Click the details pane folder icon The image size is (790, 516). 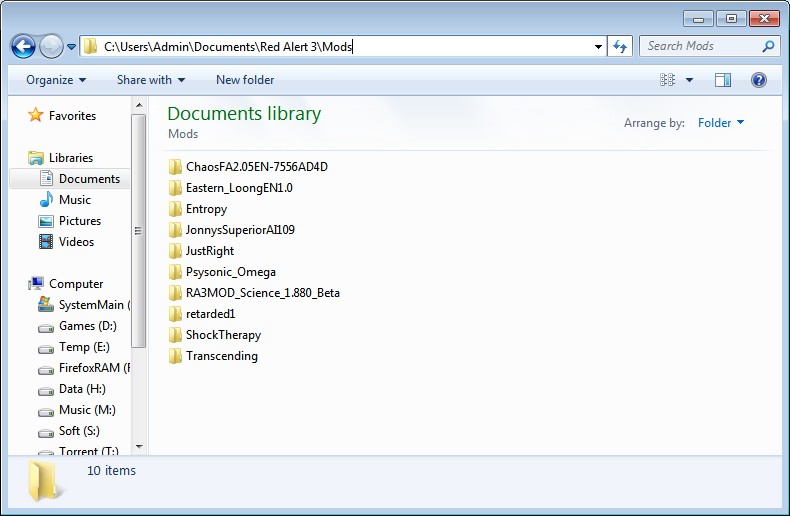click(x=44, y=481)
